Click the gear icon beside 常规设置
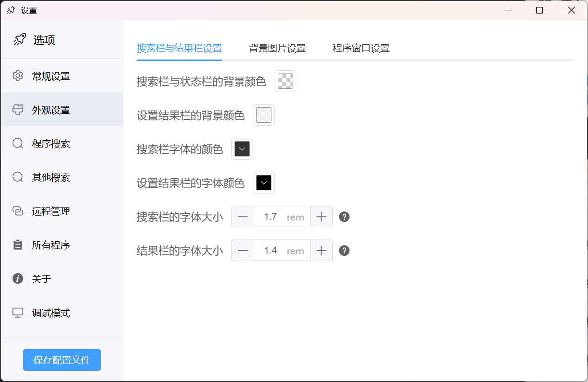Screen dimensions: 588x382 pyautogui.click(x=18, y=76)
